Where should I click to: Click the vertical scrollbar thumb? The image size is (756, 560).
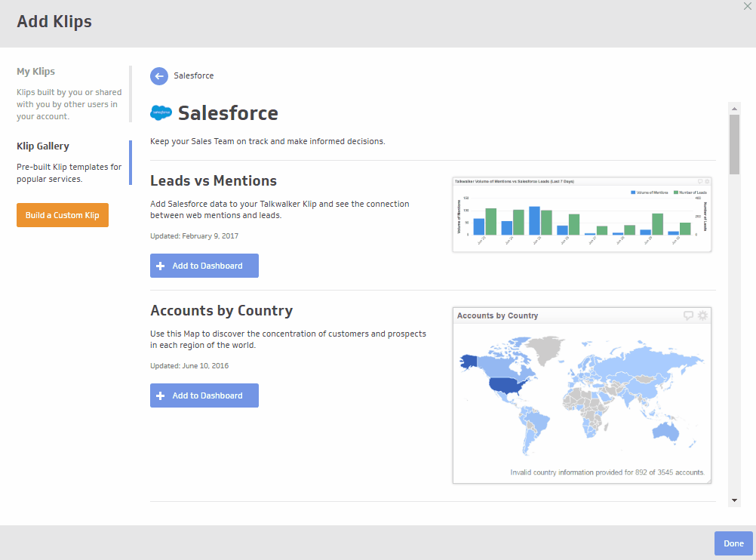point(734,144)
